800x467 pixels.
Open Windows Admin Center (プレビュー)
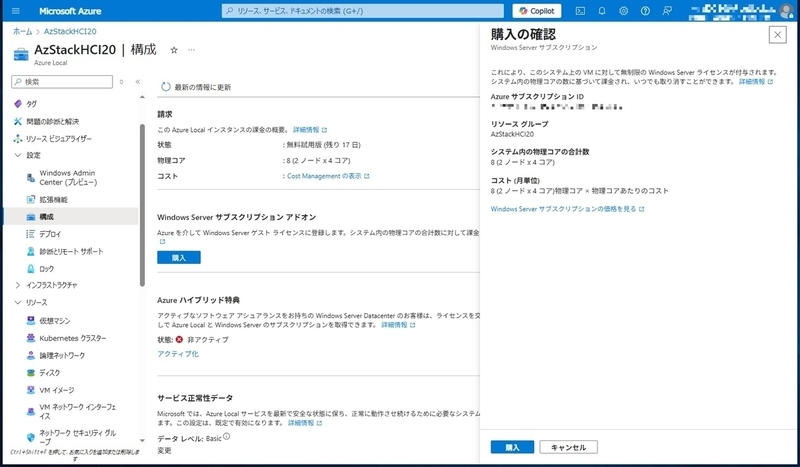tap(68, 178)
